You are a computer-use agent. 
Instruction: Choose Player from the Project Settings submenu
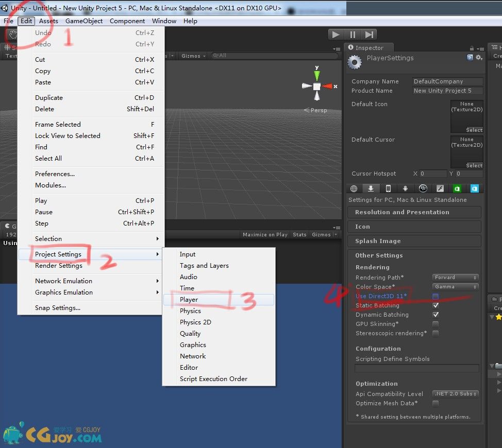coord(189,300)
